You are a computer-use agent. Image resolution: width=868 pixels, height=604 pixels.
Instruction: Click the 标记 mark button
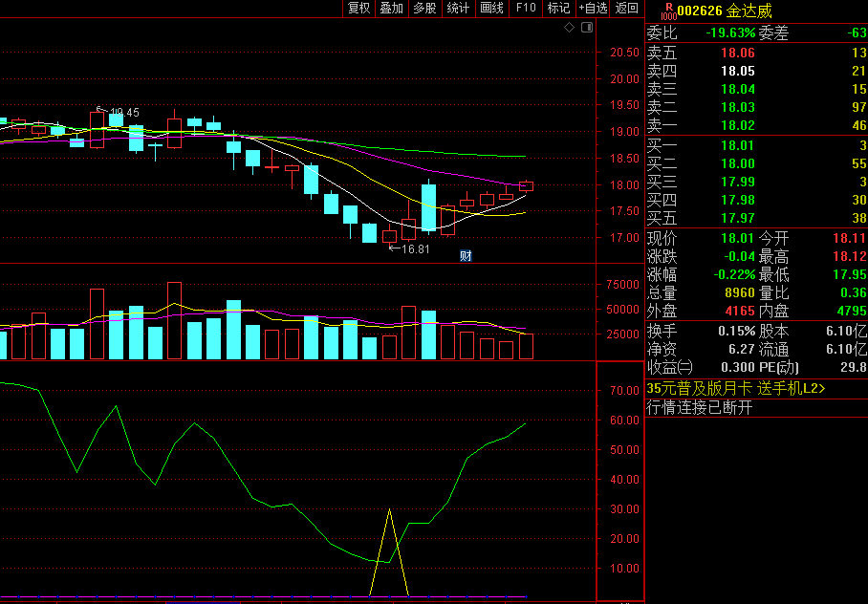(x=558, y=9)
